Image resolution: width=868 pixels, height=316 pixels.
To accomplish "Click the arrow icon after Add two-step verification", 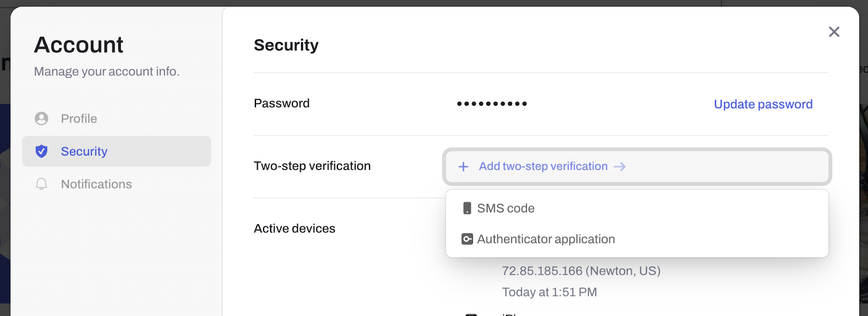I will tap(620, 166).
